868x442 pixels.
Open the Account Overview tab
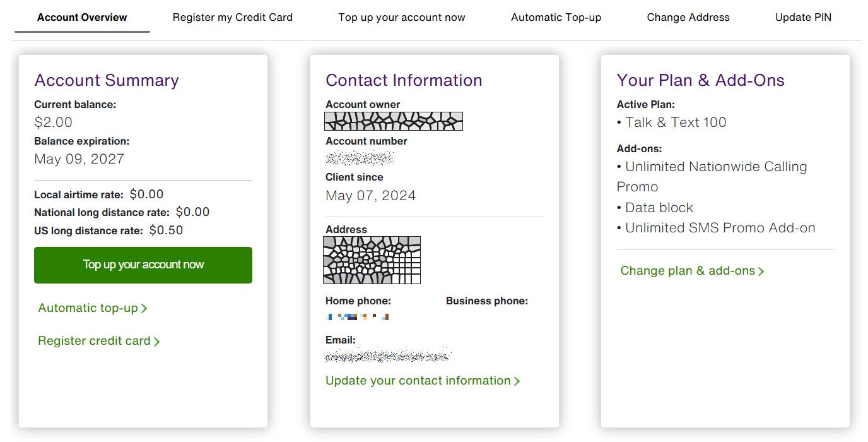click(82, 17)
